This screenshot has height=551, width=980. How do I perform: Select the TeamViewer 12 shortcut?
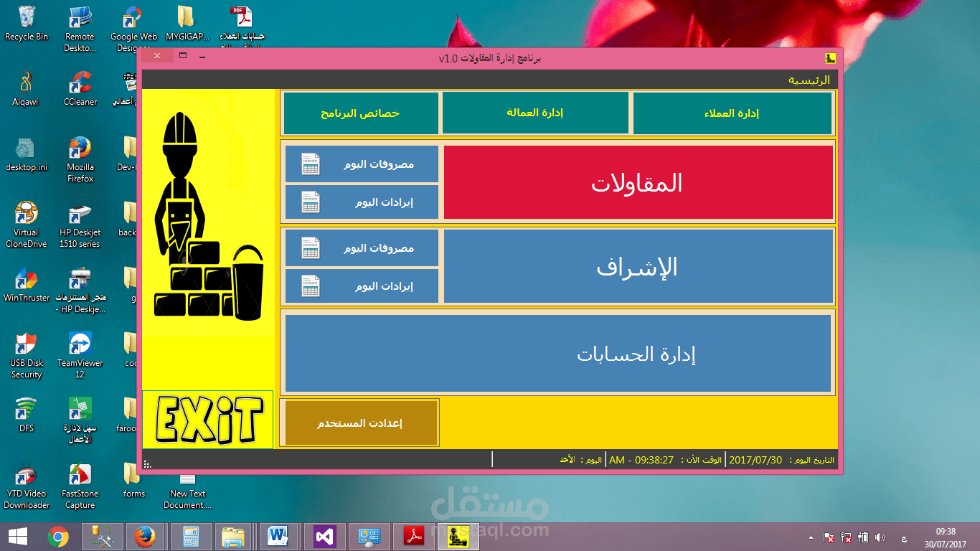point(80,355)
